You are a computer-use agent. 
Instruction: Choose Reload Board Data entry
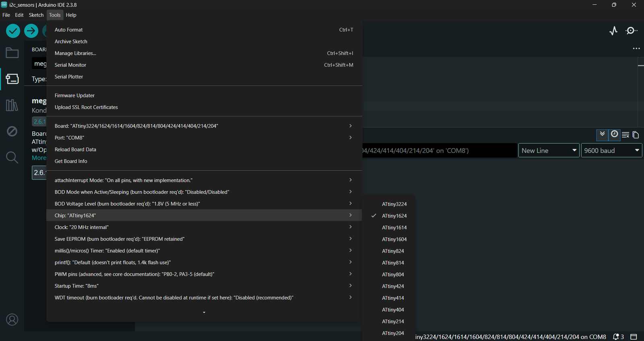click(204, 149)
